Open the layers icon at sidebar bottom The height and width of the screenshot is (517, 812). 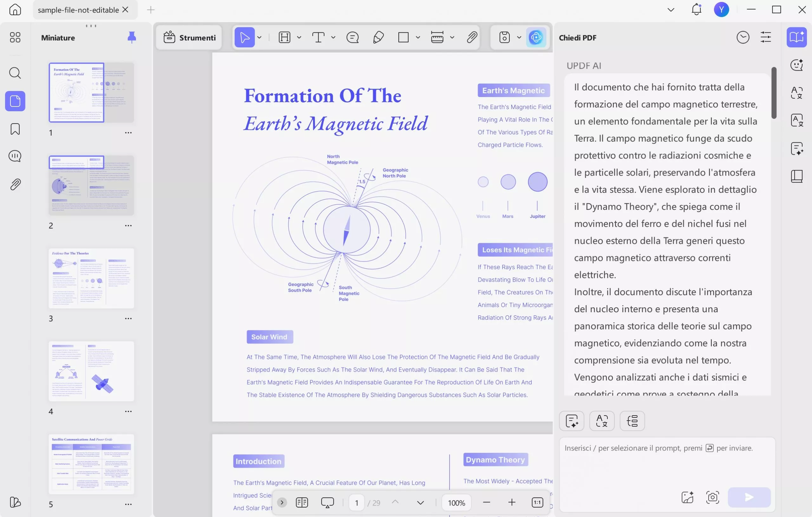[x=15, y=502]
